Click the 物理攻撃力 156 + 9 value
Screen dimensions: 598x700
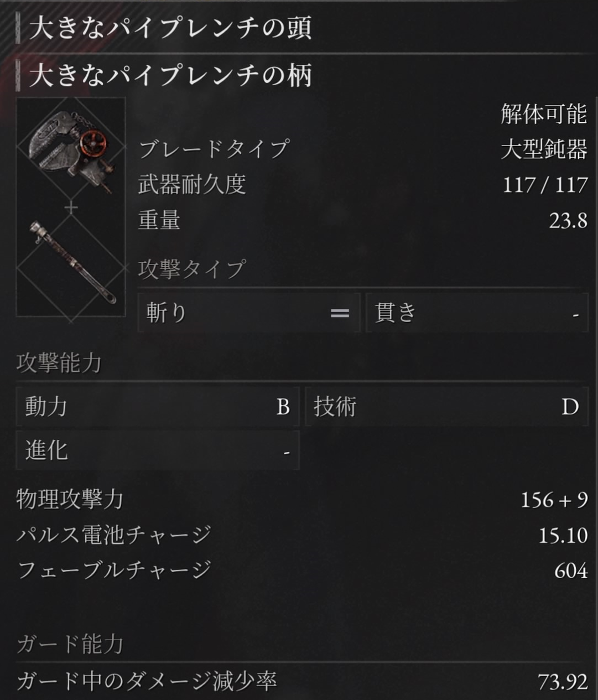[x=554, y=500]
